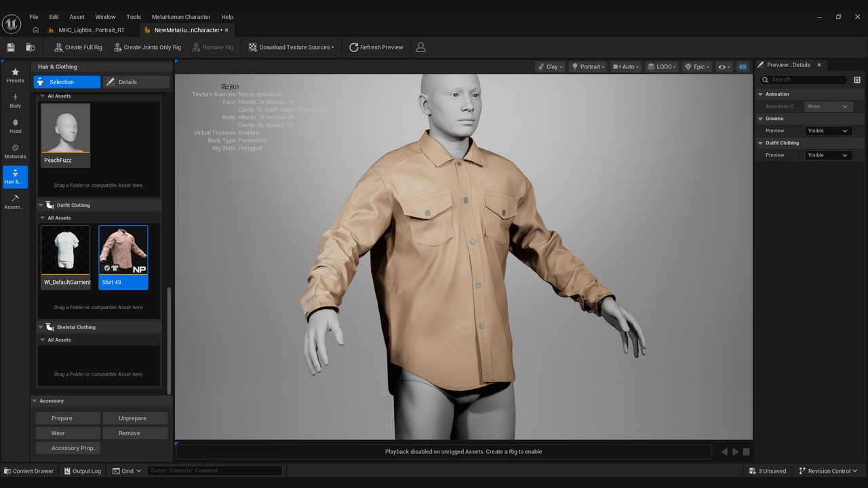Collapse the Outfit Clothing section
Screen dimensions: 868x488
click(41, 205)
